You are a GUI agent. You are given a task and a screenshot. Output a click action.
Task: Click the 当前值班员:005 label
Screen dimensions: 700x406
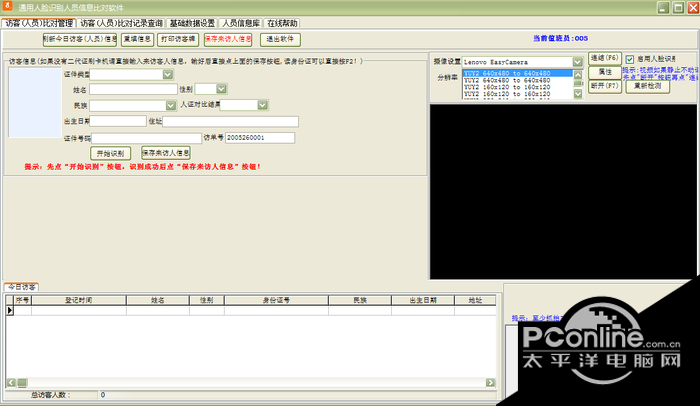tap(560, 38)
